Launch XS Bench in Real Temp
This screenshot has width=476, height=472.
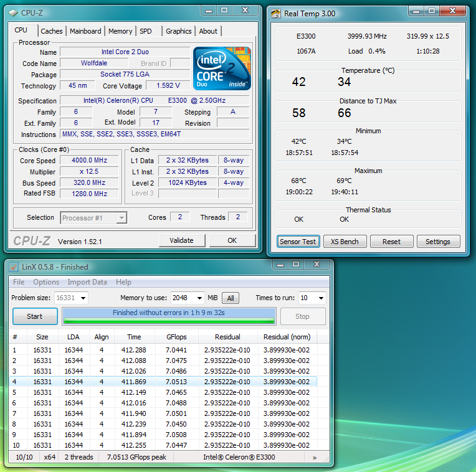(345, 242)
